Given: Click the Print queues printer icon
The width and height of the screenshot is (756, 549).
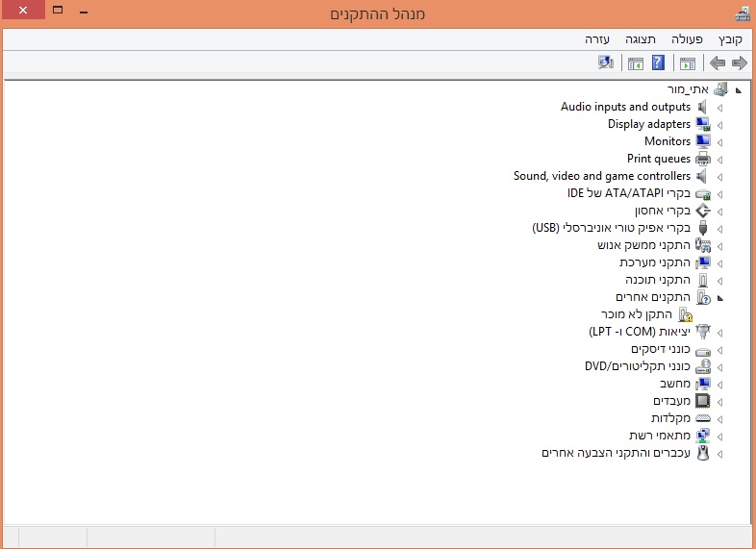Looking at the screenshot, I should [x=703, y=159].
